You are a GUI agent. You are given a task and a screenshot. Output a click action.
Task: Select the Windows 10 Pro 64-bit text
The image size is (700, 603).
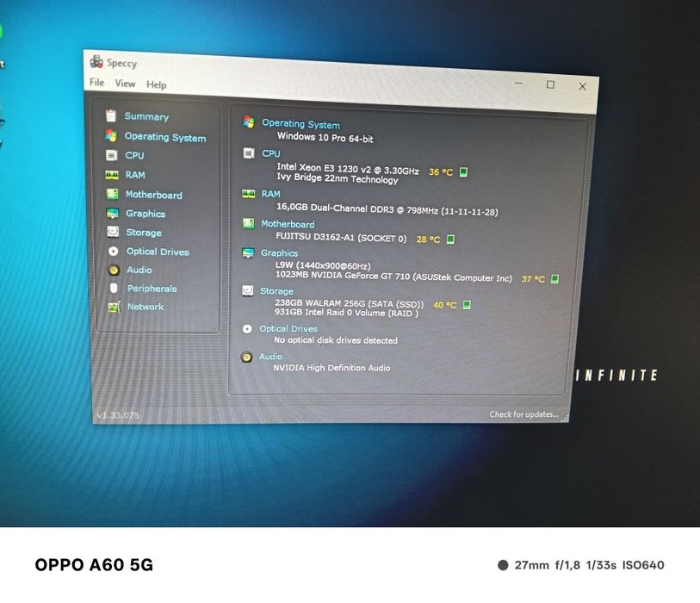pos(325,138)
